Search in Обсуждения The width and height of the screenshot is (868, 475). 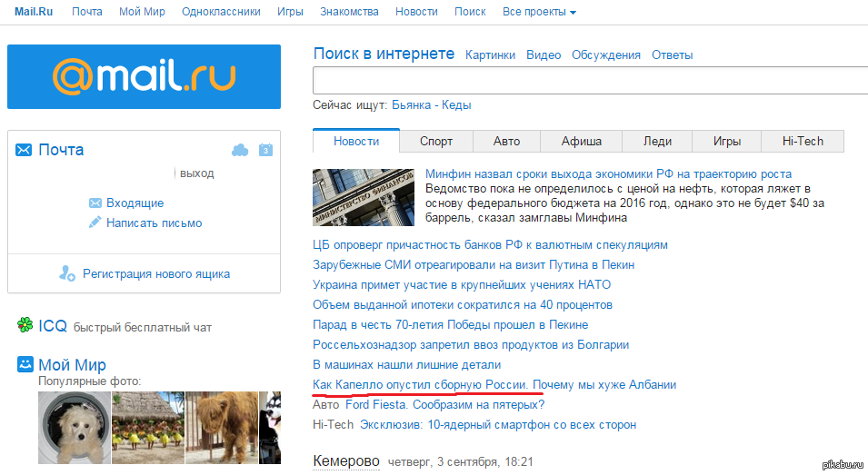pyautogui.click(x=606, y=54)
